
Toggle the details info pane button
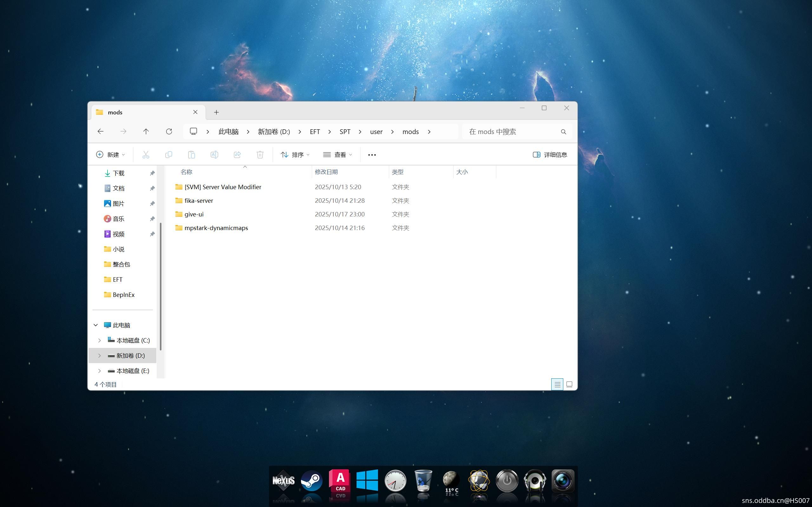coord(550,155)
